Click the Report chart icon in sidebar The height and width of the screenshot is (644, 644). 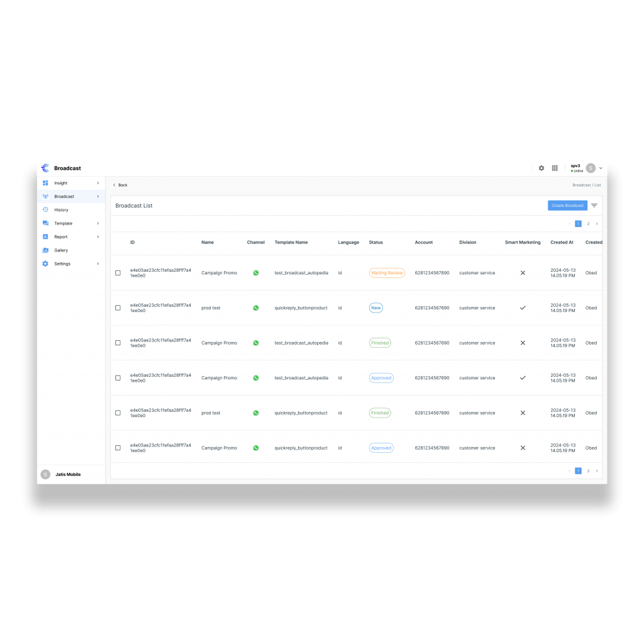(x=45, y=237)
